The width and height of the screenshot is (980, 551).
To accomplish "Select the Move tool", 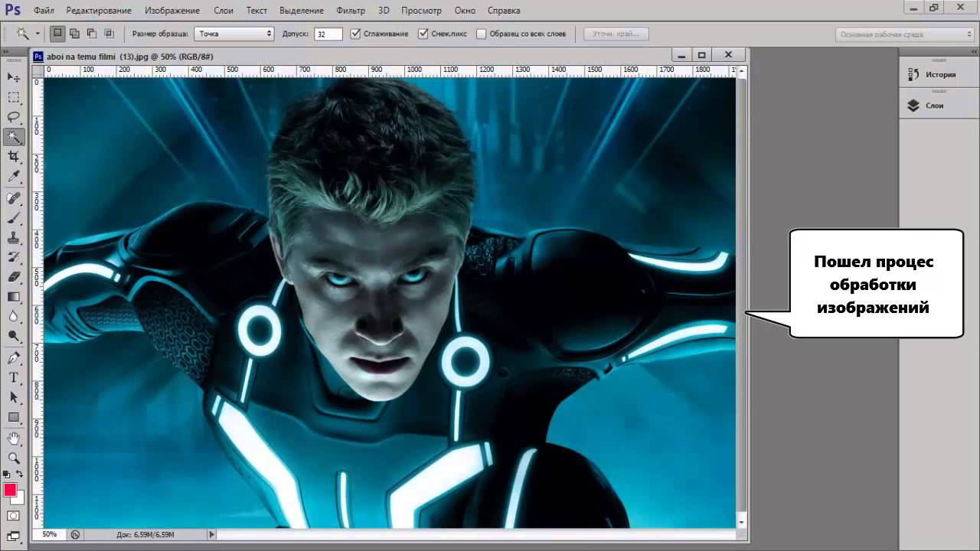I will (14, 77).
